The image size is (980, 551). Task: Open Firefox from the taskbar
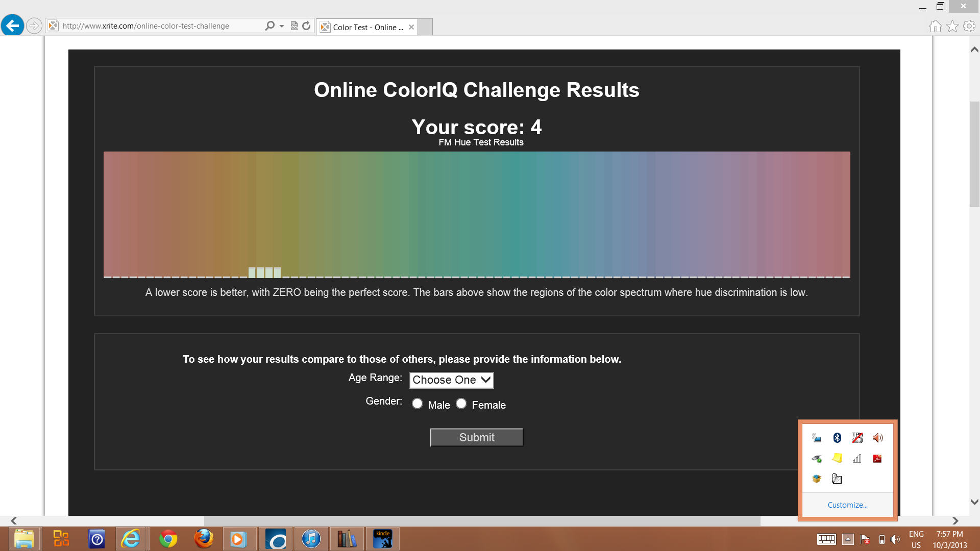[204, 539]
